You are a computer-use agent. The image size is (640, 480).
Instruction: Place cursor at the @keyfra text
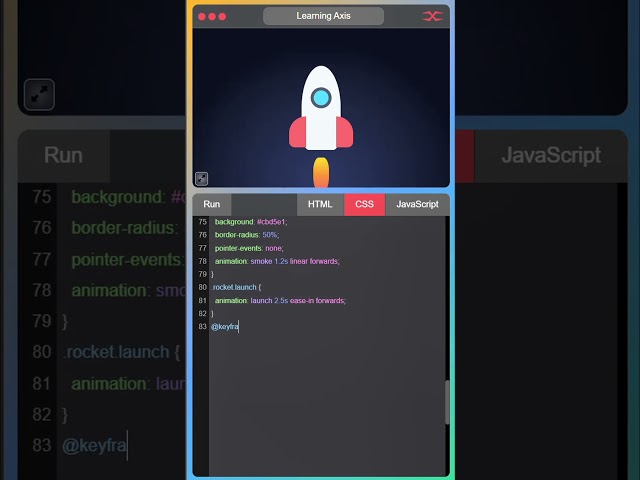click(225, 327)
